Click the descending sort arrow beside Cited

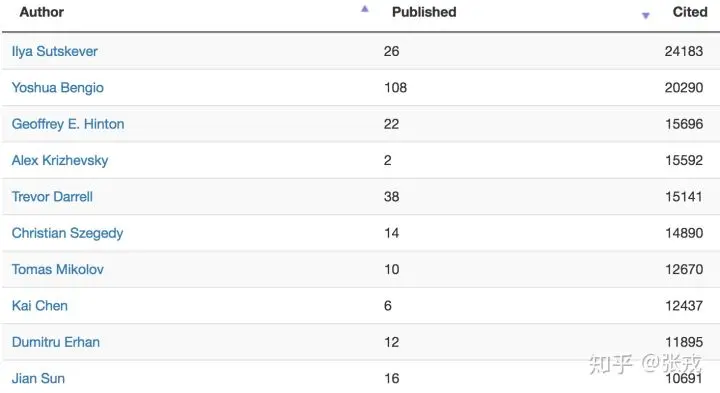645,16
